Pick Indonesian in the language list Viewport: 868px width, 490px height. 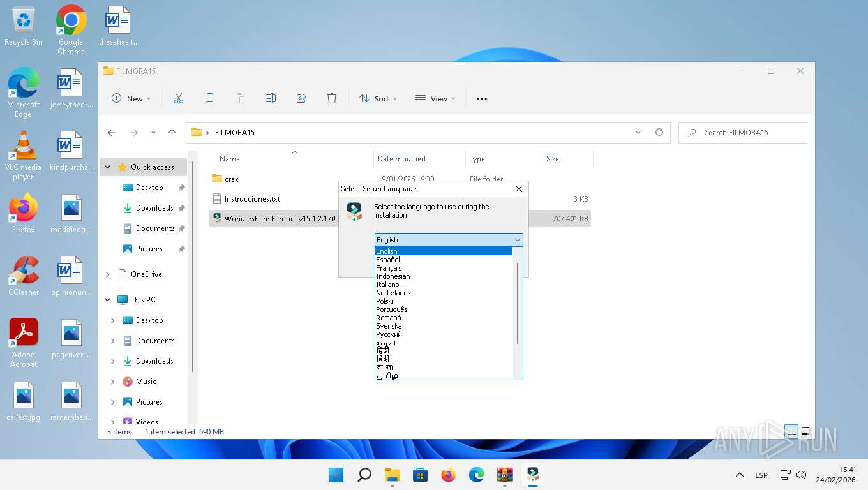pyautogui.click(x=444, y=276)
